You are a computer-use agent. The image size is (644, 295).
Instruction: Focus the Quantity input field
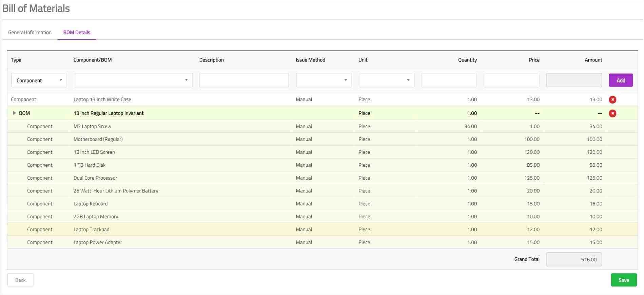(449, 80)
